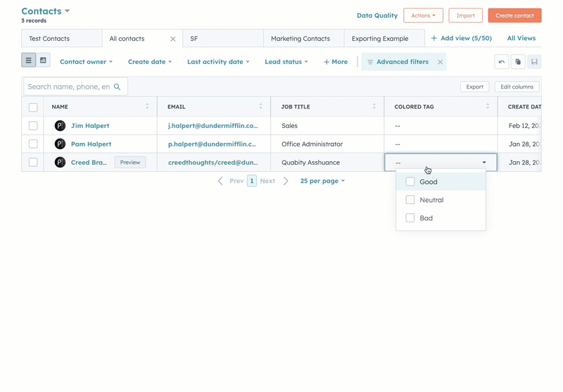Click Jim Halpert's empty colored tag cell
This screenshot has width=563, height=392.
(x=441, y=126)
